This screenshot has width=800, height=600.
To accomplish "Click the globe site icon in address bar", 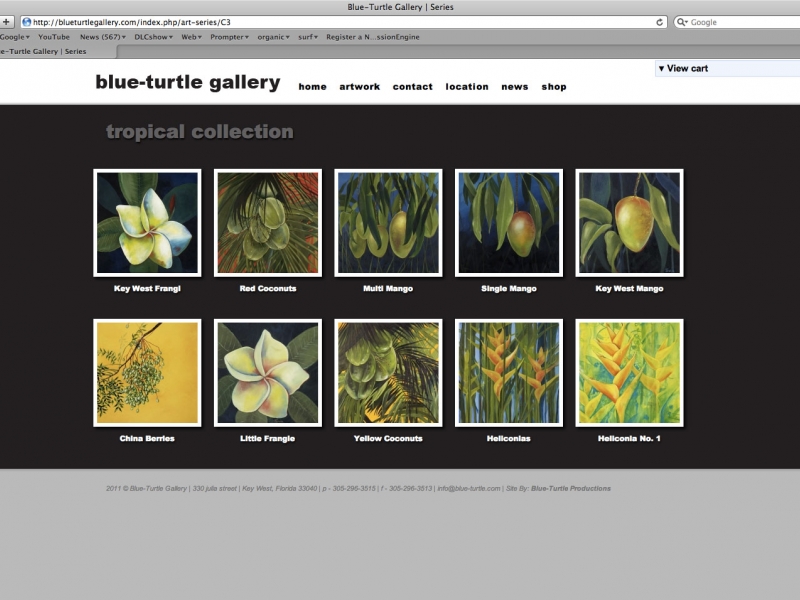I will [x=27, y=22].
